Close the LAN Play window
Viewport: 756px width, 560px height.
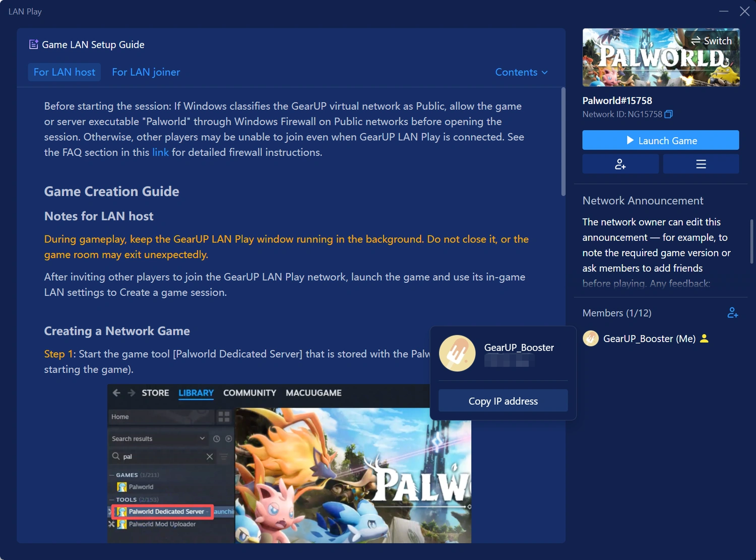(744, 11)
